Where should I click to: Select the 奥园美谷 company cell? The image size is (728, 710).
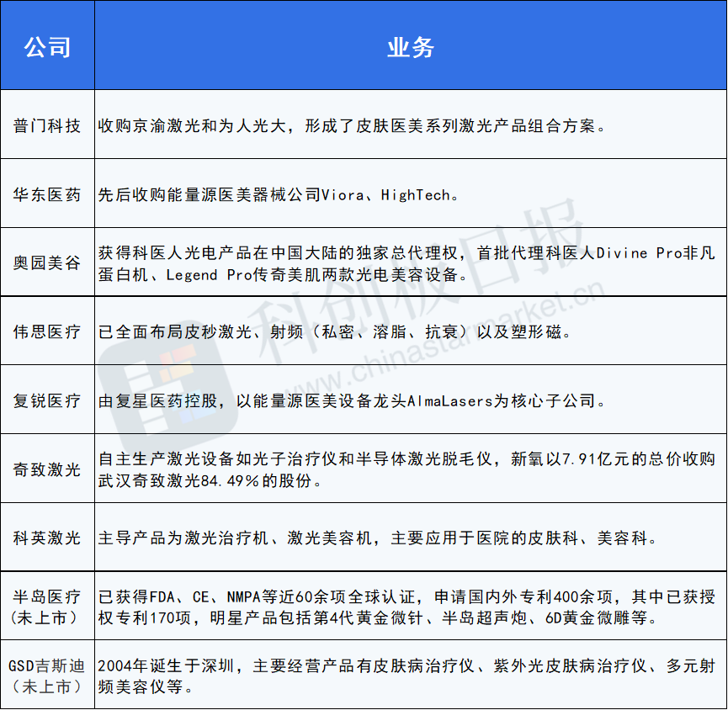(47, 262)
